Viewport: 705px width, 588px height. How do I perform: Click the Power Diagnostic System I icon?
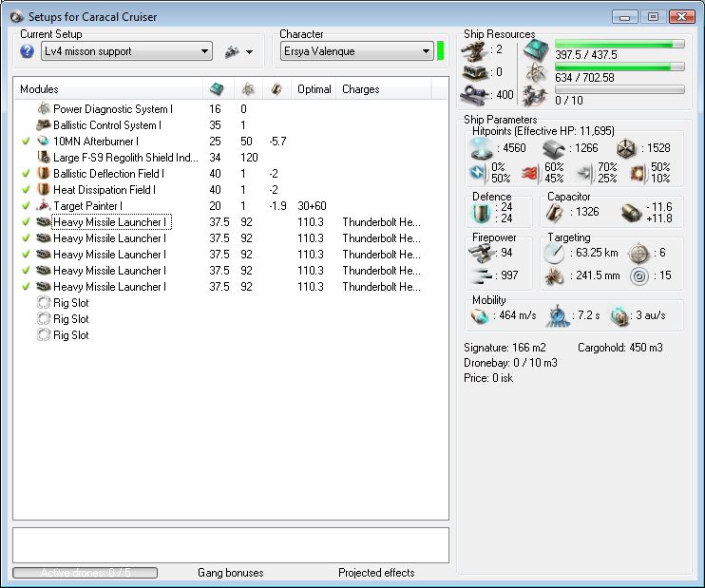tap(44, 108)
